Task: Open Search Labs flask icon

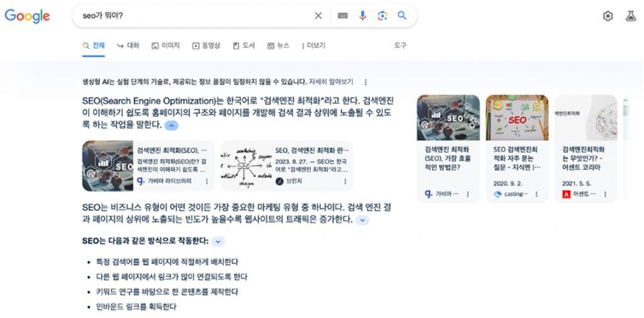Action: (631, 16)
